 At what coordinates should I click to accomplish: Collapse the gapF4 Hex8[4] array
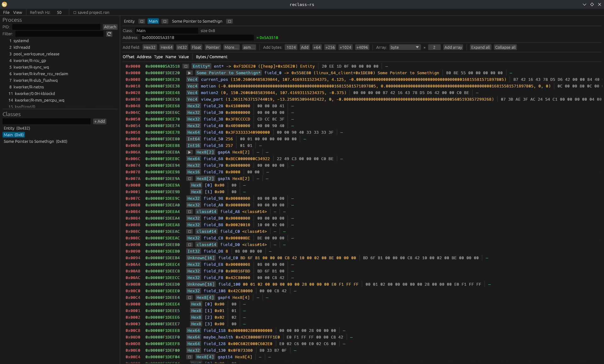[189, 298]
